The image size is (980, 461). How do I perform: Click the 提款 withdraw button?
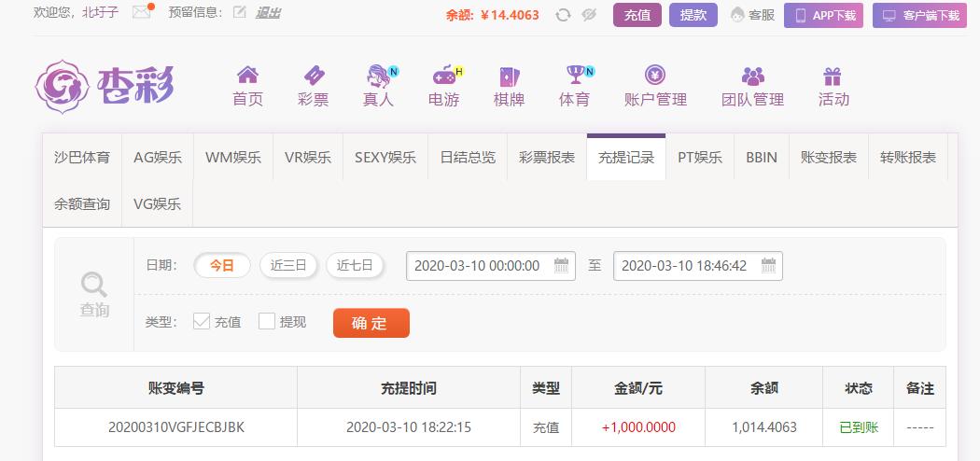point(693,15)
